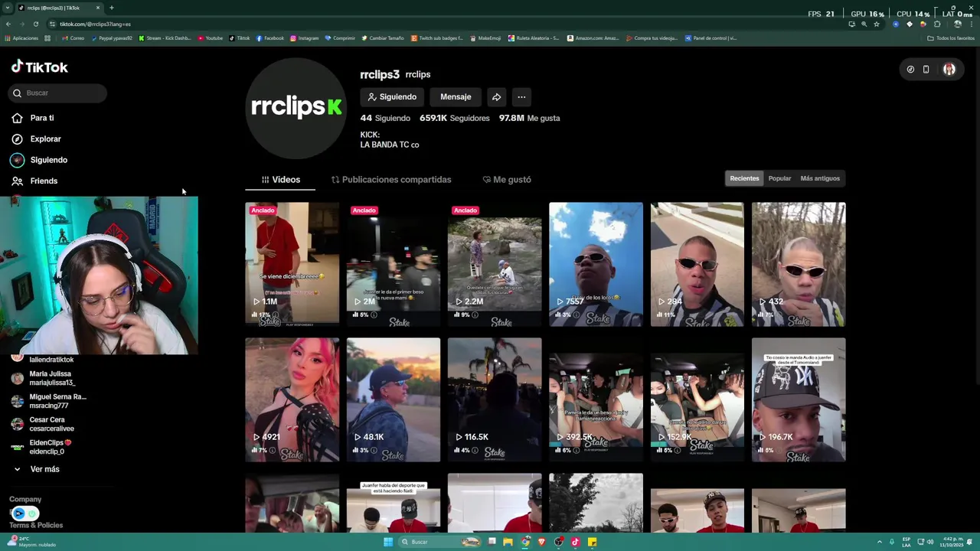The image size is (980, 551).
Task: Click the Mensaje button
Action: click(456, 97)
